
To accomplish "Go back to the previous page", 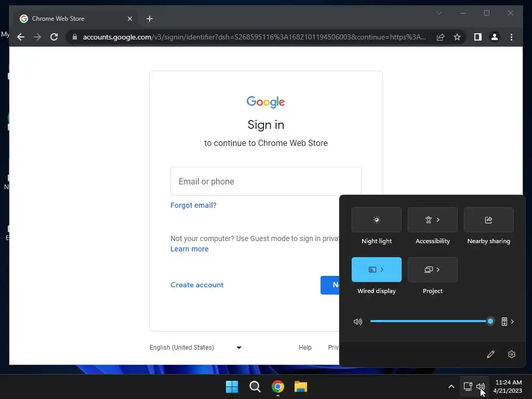I will point(21,37).
